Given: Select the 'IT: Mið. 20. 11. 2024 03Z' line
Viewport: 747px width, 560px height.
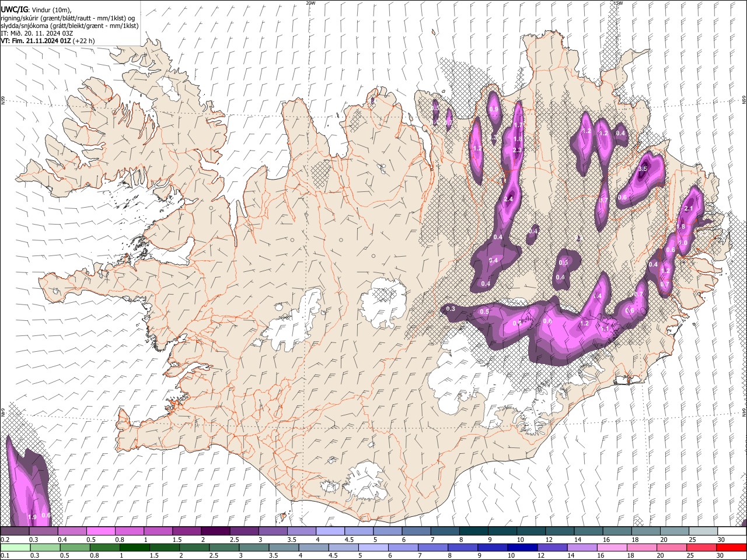Looking at the screenshot, I should [x=37, y=33].
